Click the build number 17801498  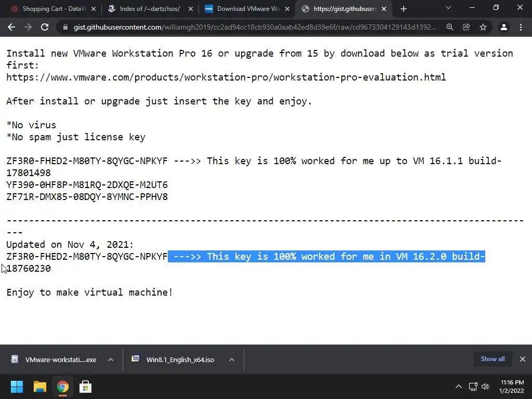29,172
